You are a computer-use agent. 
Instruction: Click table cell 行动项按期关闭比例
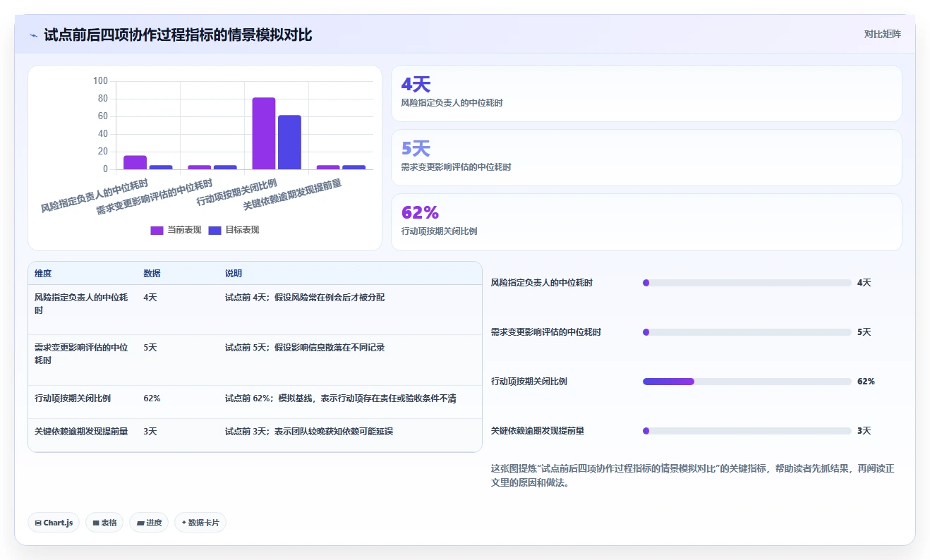coord(73,398)
